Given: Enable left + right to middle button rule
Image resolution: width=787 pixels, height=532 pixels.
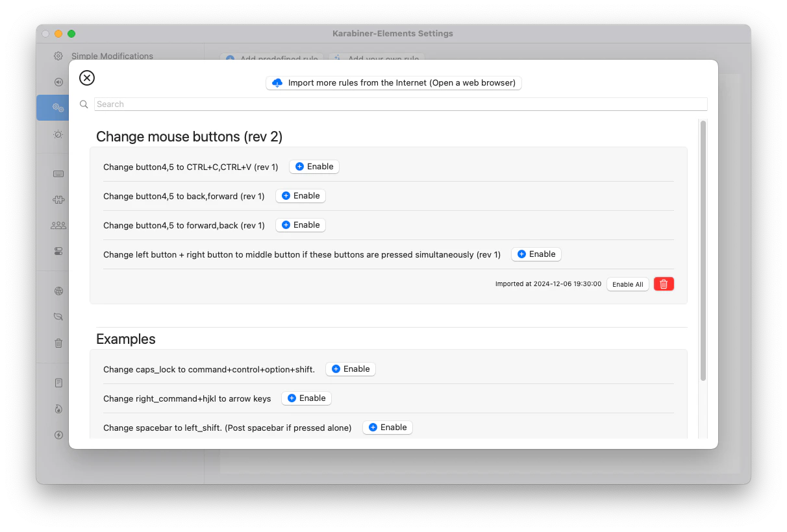Looking at the screenshot, I should tap(536, 254).
